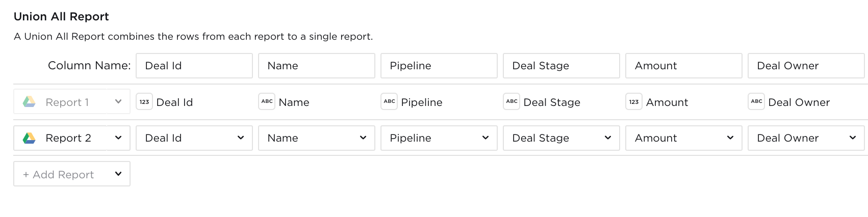Edit the Pipeline column name field
Screen dimensions: 868x217
(x=439, y=66)
